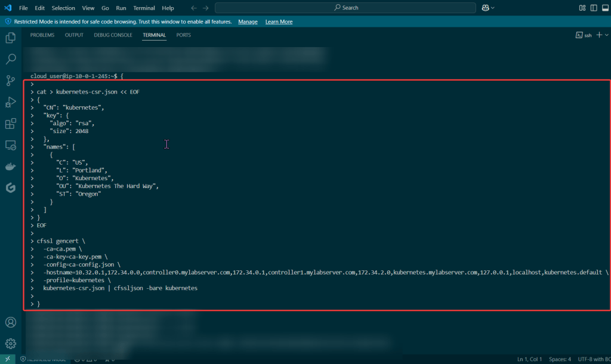The image size is (611, 364).
Task: Open the Remote Explorer view
Action: click(x=10, y=145)
